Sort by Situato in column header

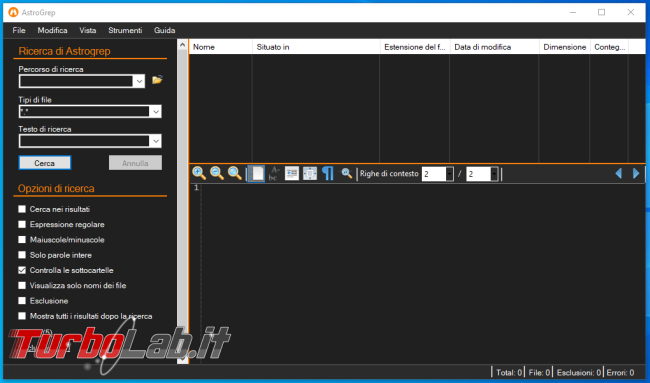316,47
